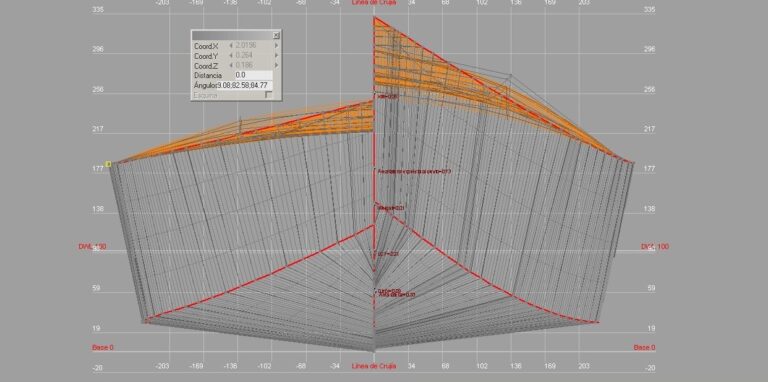Select the Coord.X value field
The height and width of the screenshot is (382, 768).
pyautogui.click(x=253, y=46)
